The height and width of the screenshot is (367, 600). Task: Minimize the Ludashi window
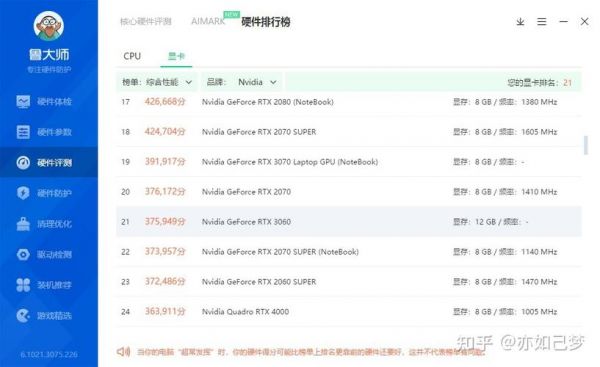tap(563, 22)
